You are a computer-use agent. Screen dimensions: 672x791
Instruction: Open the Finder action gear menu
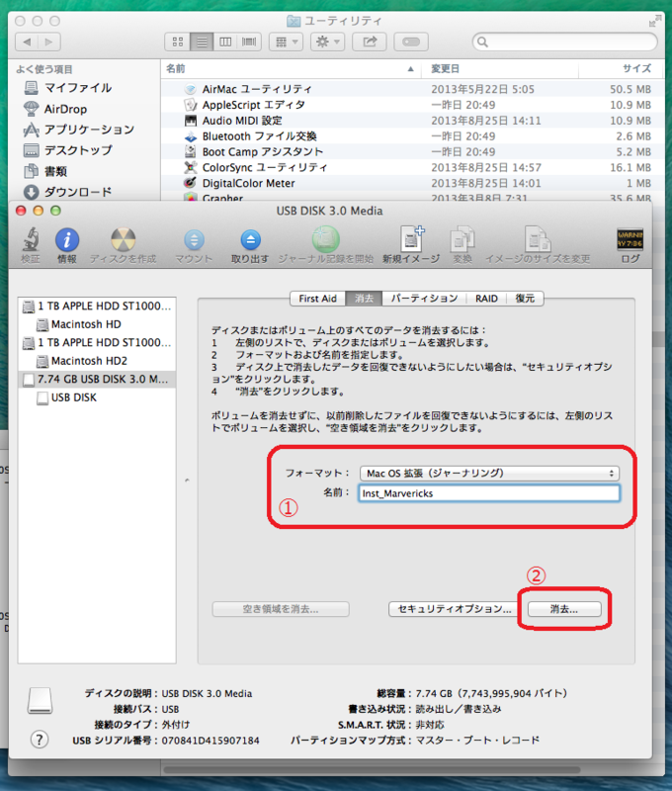(x=328, y=42)
